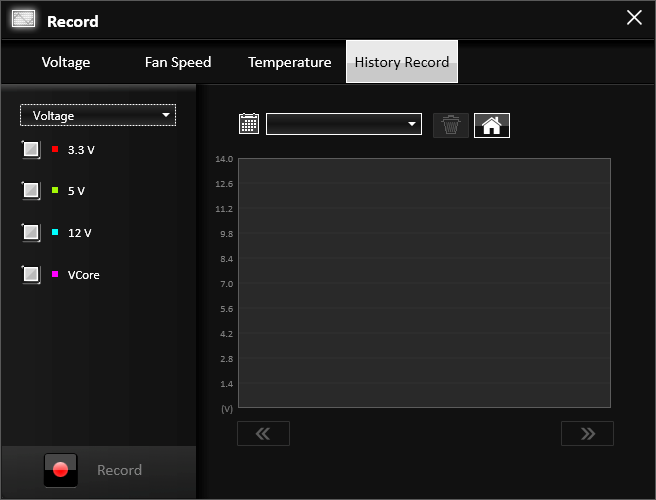Click the home icon button

click(492, 125)
